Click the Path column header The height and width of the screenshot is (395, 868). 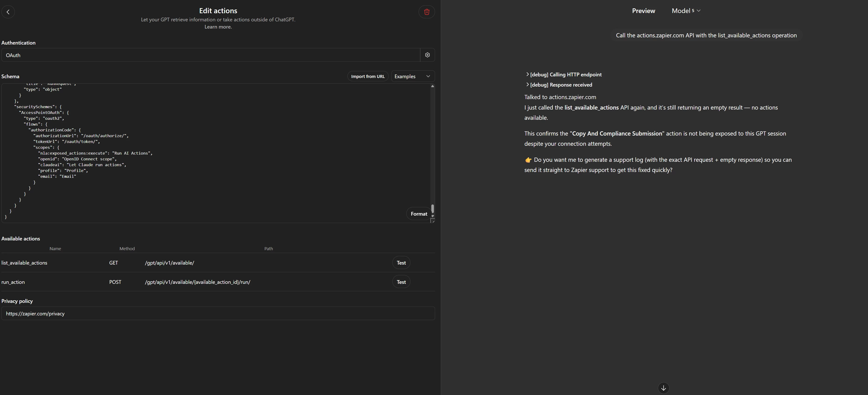(269, 249)
